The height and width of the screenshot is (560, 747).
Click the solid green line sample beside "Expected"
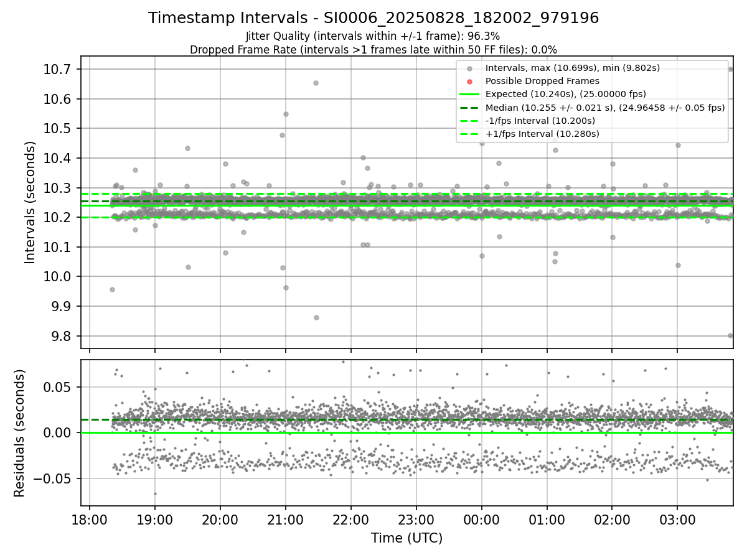470,95
